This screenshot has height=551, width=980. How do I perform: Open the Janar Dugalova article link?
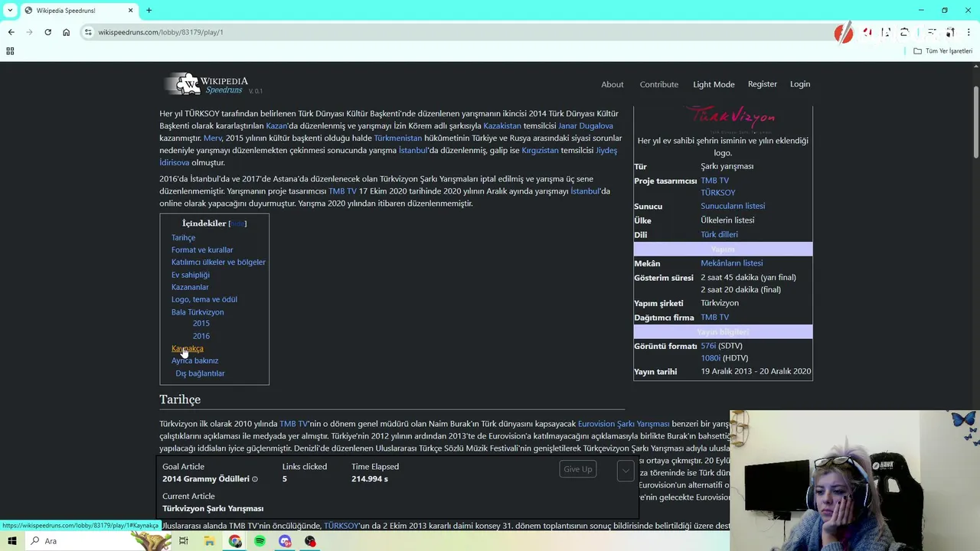(586, 126)
